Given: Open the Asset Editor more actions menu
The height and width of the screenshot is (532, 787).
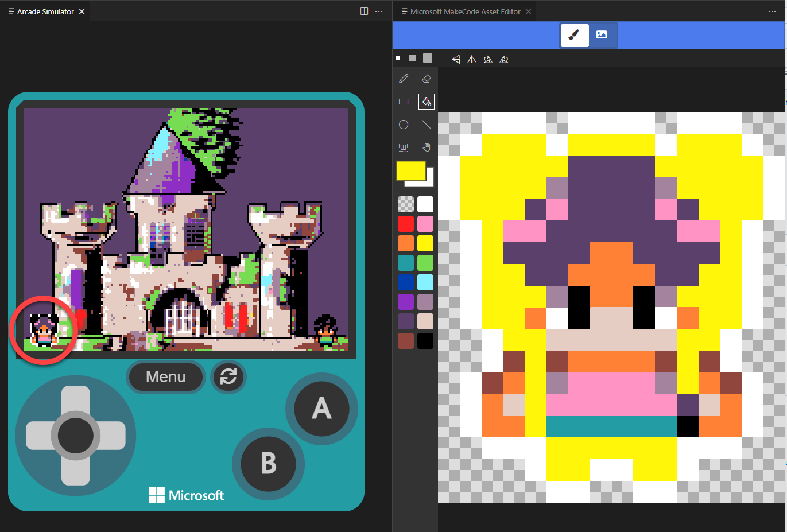Looking at the screenshot, I should (x=772, y=11).
